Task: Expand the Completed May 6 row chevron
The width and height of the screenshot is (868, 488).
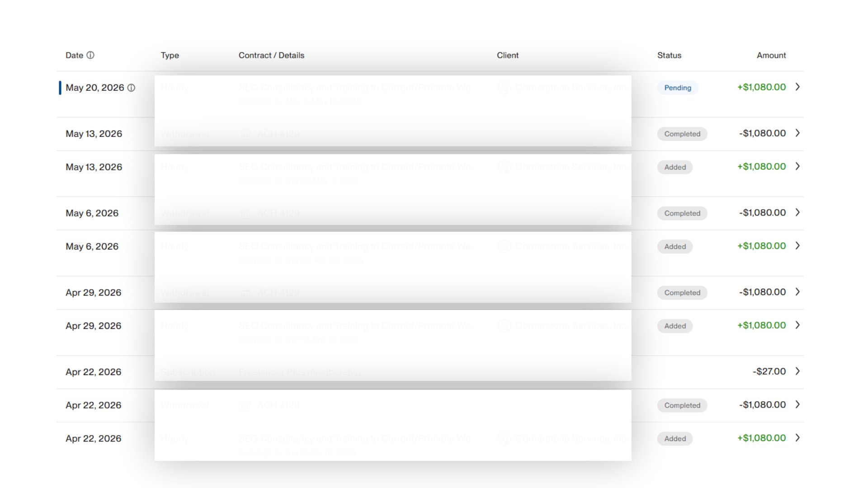Action: coord(797,212)
